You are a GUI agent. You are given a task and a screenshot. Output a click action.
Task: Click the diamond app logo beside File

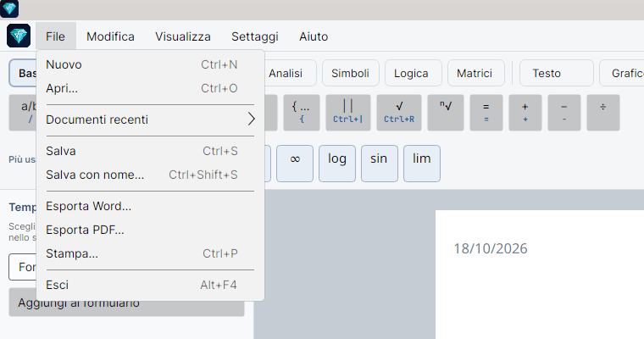pos(19,36)
